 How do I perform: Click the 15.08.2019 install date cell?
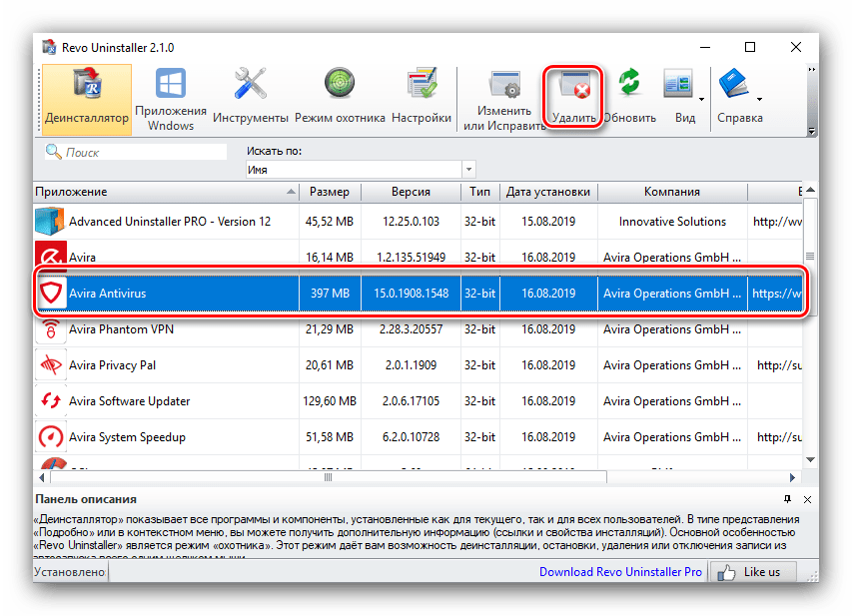click(548, 221)
